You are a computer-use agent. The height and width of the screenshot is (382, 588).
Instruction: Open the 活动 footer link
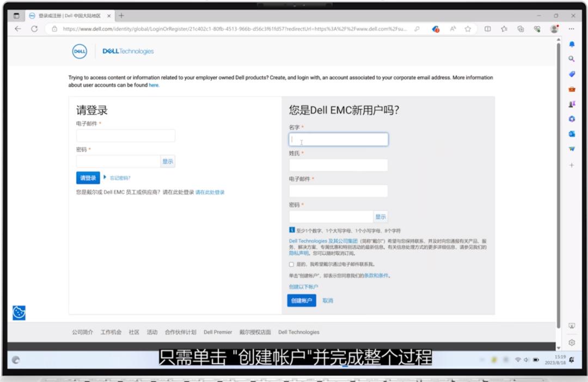pyautogui.click(x=152, y=332)
